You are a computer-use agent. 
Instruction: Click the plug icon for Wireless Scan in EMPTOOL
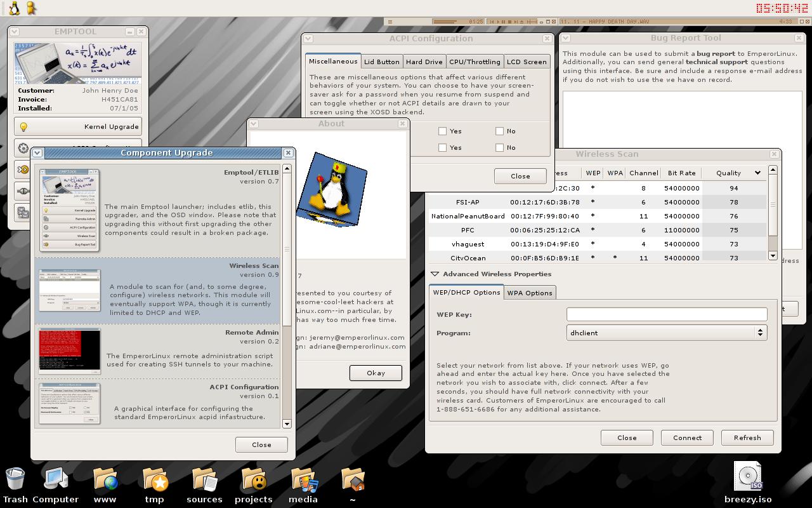23,191
